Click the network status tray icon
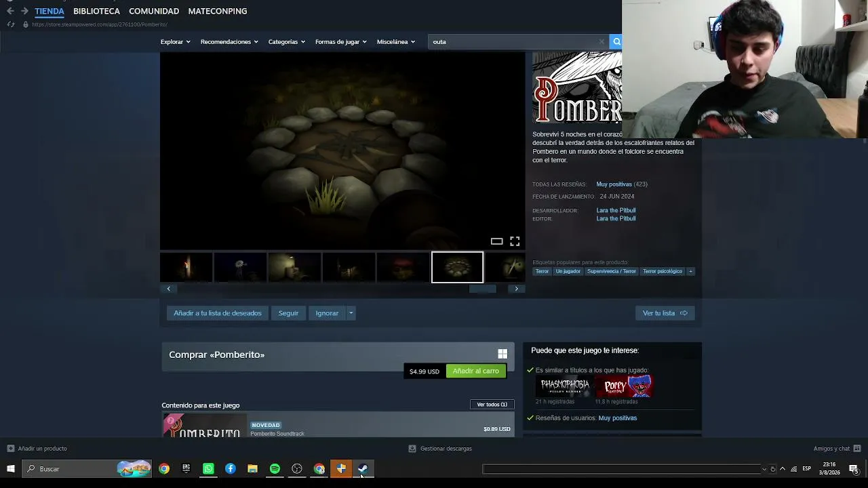 794,469
